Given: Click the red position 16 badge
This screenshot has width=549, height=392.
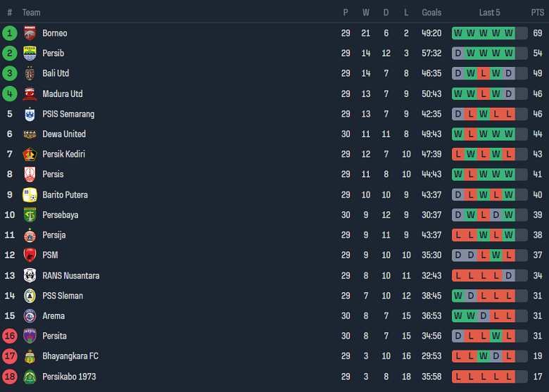Looking at the screenshot, I should tap(10, 336).
